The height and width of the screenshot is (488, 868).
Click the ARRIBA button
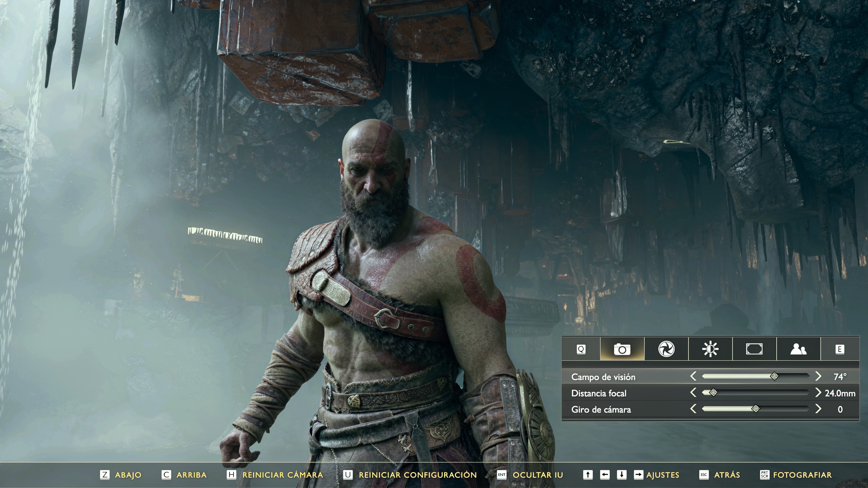(x=192, y=475)
